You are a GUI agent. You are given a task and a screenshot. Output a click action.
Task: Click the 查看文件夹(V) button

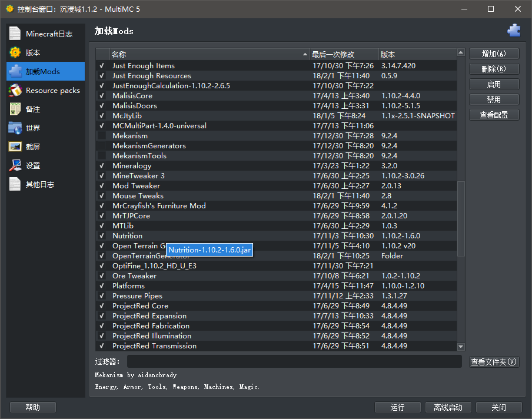tap(494, 362)
